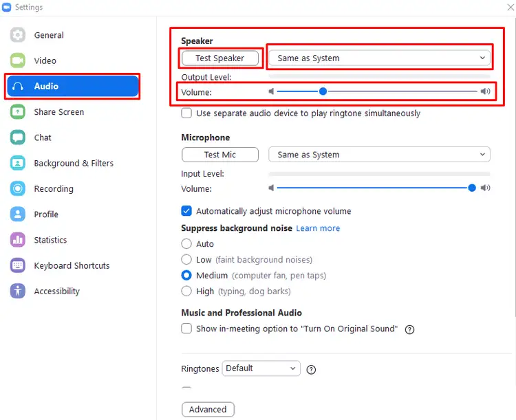Select the Audio settings tab
Image resolution: width=516 pixels, height=420 pixels.
(x=72, y=86)
